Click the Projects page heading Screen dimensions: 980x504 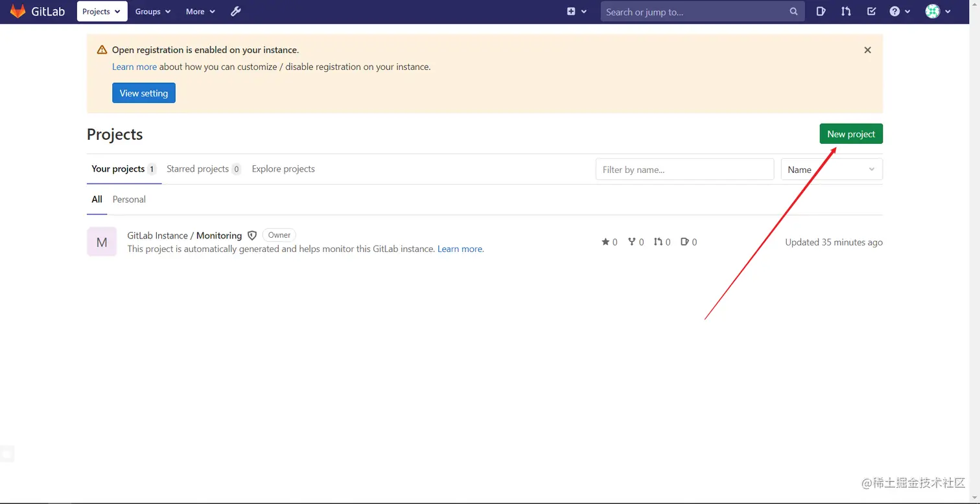pyautogui.click(x=115, y=134)
